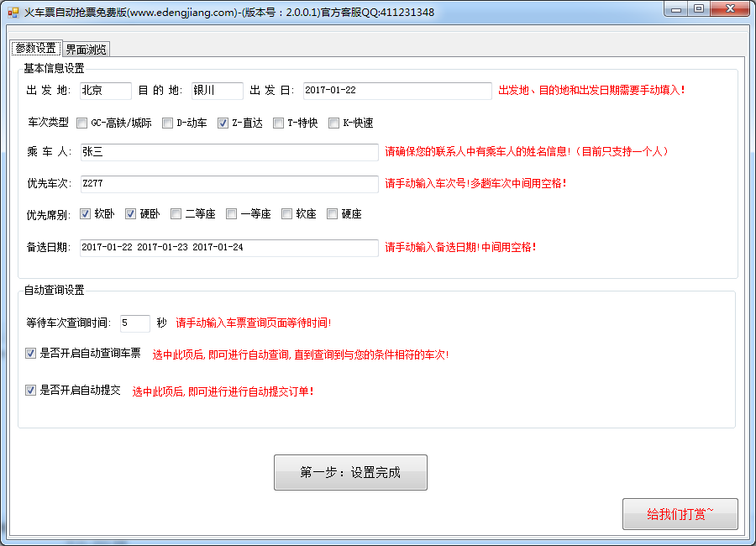The width and height of the screenshot is (756, 546).
Task: Check the 硬座 seat option
Action: point(333,213)
